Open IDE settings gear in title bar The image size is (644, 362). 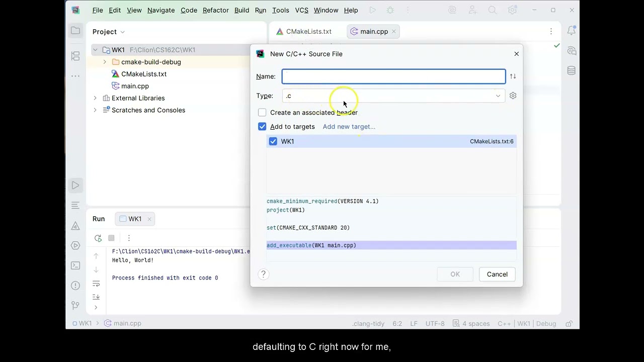[512, 10]
